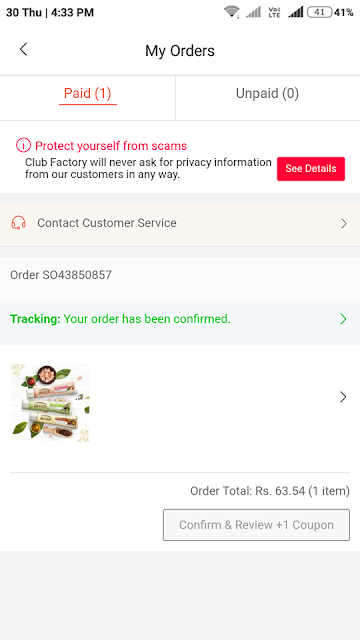
Task: Tap the Wi-Fi status icon
Action: pyautogui.click(x=232, y=12)
